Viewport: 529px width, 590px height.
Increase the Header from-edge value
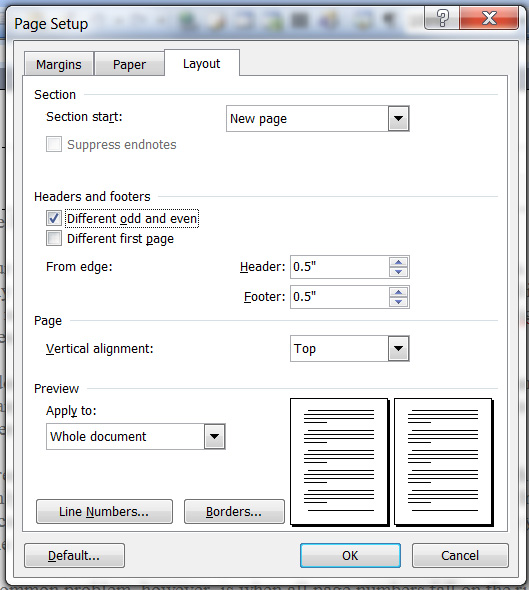pos(399,262)
